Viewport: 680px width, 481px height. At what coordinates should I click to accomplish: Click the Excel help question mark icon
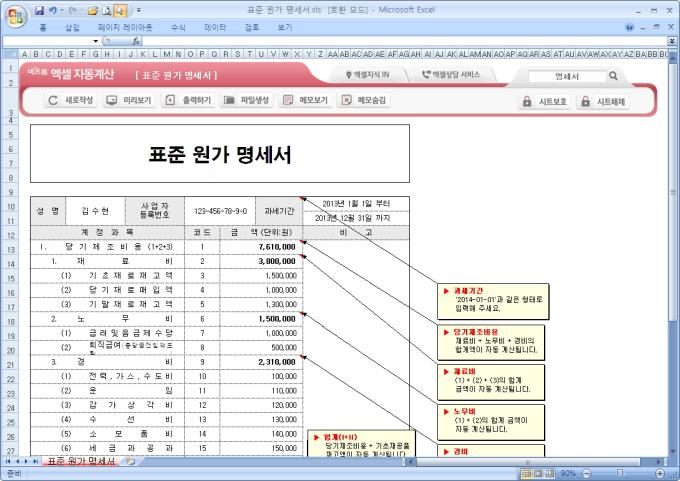[629, 27]
